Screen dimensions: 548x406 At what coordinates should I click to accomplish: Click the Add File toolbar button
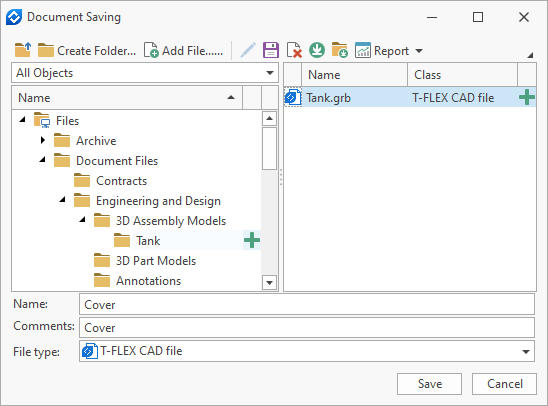[183, 51]
